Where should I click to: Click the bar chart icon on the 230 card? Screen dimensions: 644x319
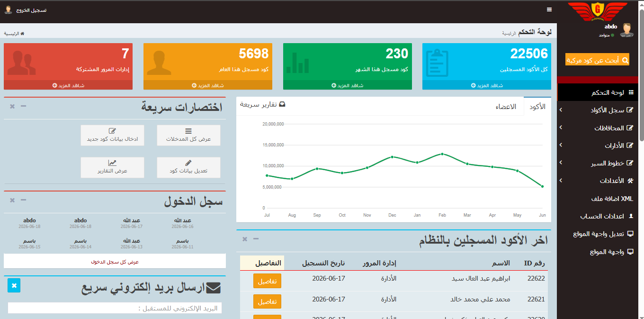coord(298,63)
